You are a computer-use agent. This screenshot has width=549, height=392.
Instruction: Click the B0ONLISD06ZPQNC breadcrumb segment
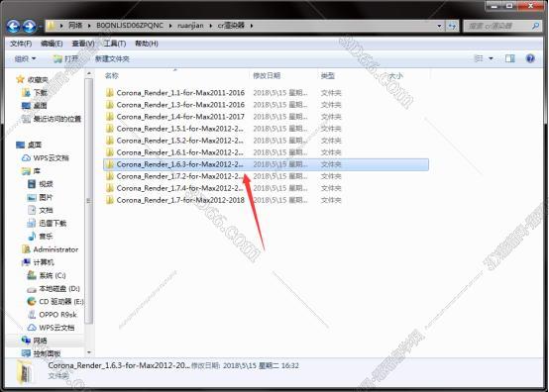click(x=130, y=26)
